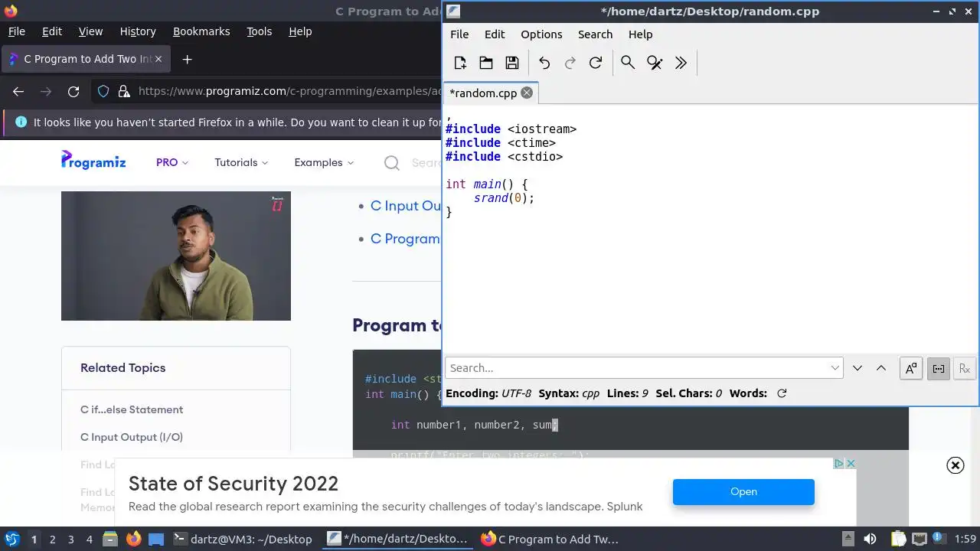Viewport: 980px width, 551px height.
Task: Go back in Firefox
Action: [18, 91]
